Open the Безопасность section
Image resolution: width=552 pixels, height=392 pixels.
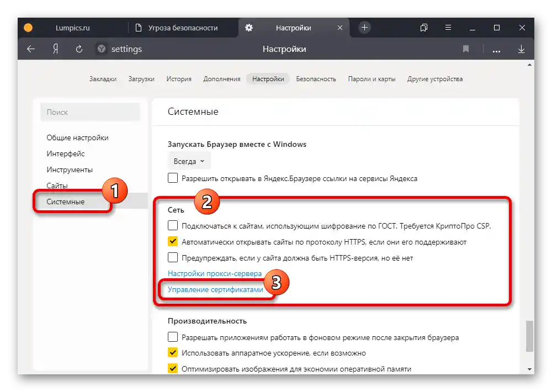(316, 79)
